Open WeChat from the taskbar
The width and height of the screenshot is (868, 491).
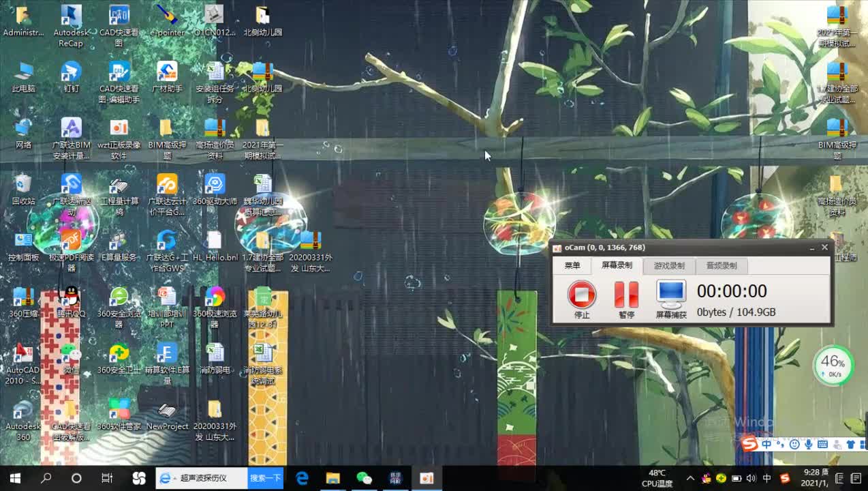[x=364, y=478]
